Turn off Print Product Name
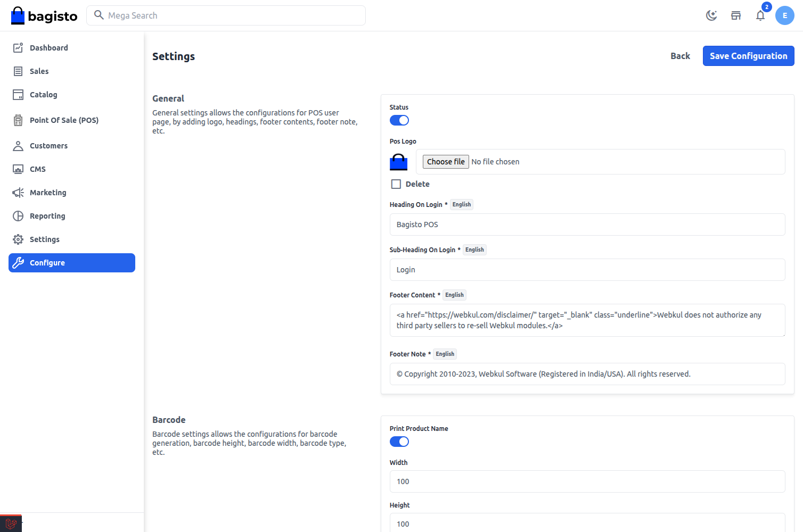 pos(399,442)
